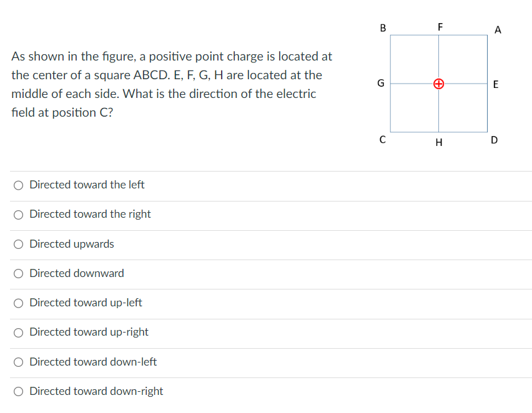Click label A at top-right corner
The height and width of the screenshot is (413, 532).
click(498, 29)
